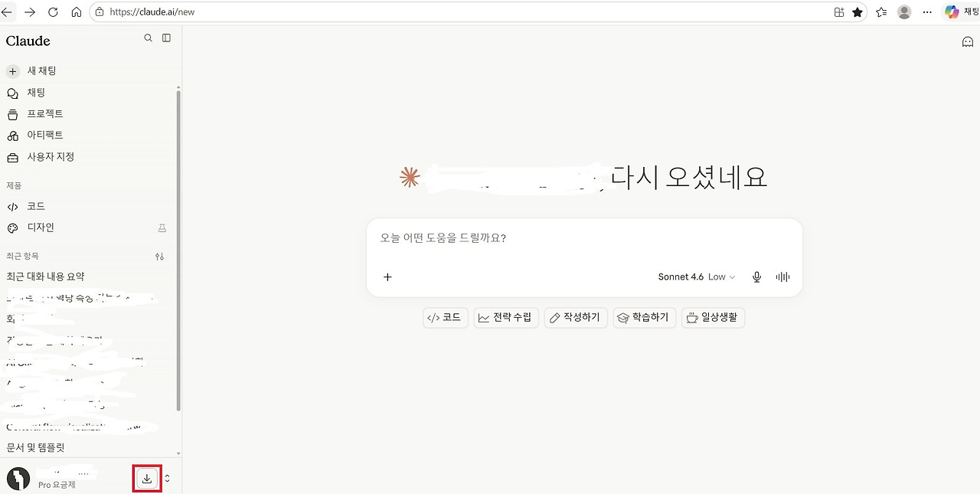Select the 학습하기 suggestion chip

(x=645, y=317)
